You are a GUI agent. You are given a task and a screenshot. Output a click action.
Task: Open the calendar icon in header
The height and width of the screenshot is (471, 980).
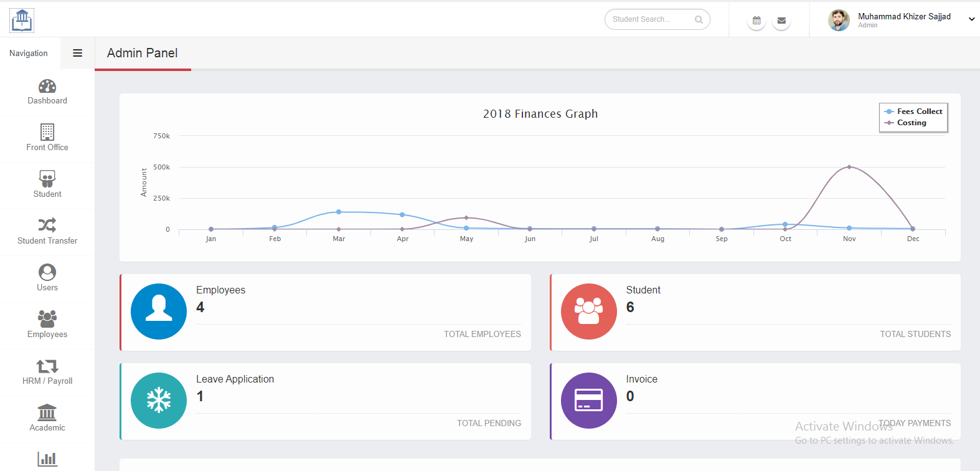[x=756, y=21]
